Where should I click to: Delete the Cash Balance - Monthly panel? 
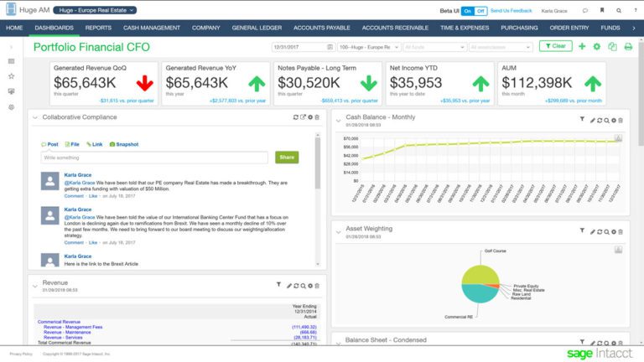click(621, 121)
